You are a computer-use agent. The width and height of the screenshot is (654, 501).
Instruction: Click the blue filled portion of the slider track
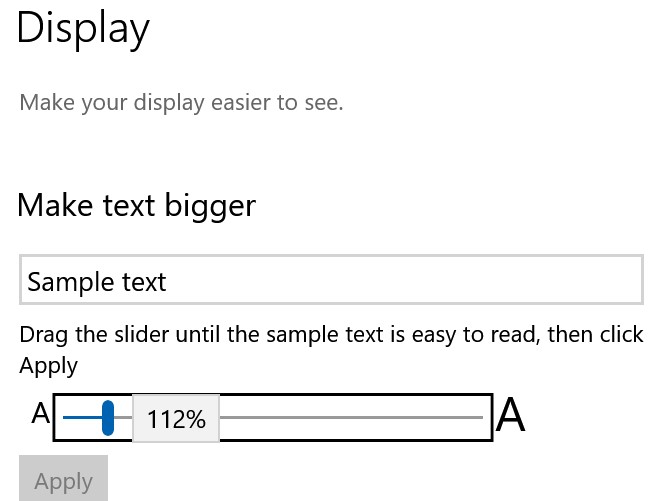coord(83,417)
